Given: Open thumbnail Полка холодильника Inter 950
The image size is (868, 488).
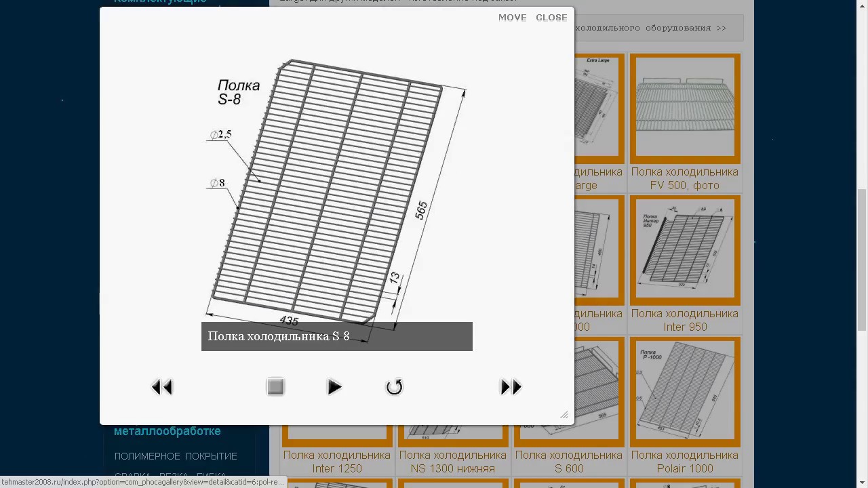Looking at the screenshot, I should point(685,250).
